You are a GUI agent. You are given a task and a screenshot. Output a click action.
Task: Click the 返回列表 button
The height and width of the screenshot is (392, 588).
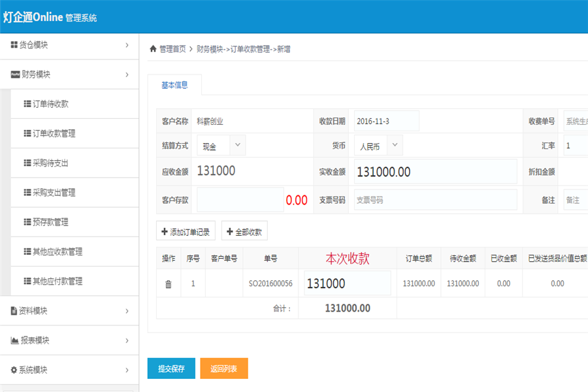(x=224, y=368)
